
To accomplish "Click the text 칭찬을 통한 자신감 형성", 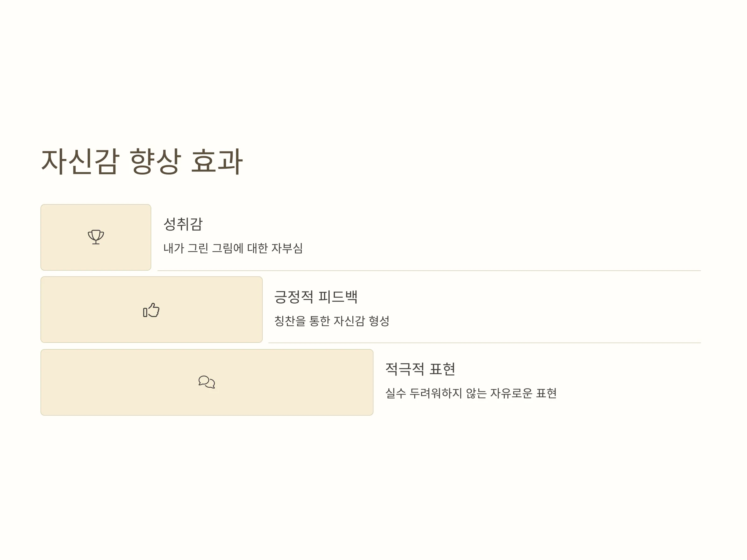I will pyautogui.click(x=332, y=321).
